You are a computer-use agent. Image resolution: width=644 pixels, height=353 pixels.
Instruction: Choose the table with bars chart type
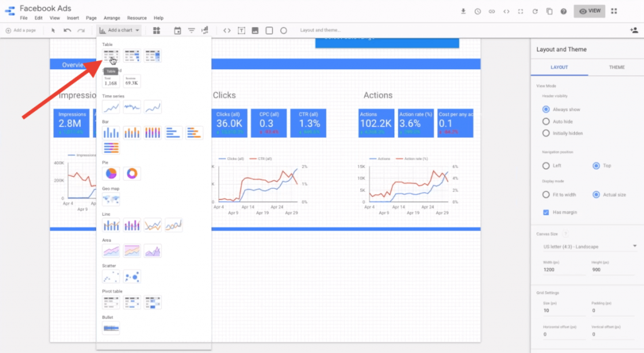coord(132,56)
